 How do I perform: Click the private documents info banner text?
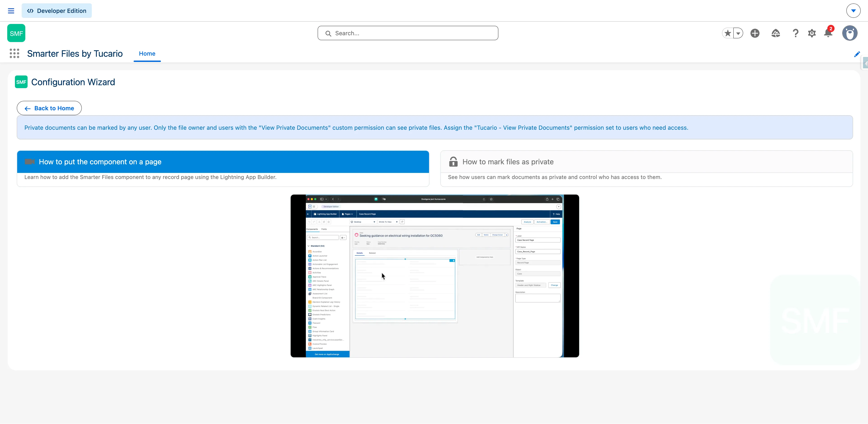356,128
